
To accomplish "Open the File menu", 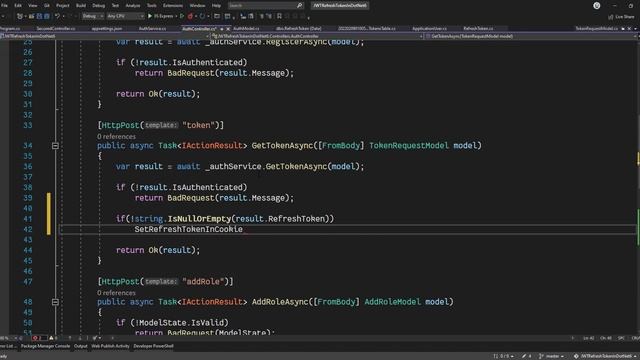I will 4,6.
